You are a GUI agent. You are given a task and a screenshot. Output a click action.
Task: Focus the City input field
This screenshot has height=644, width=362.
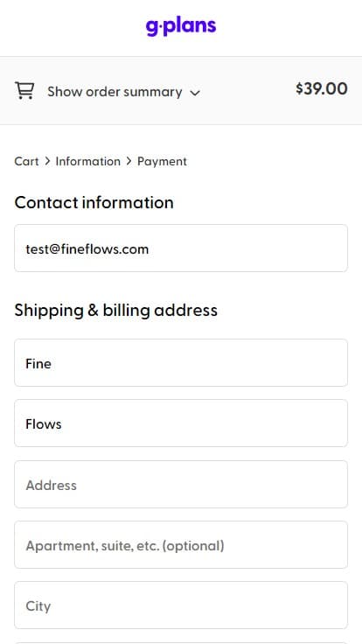[181, 605]
